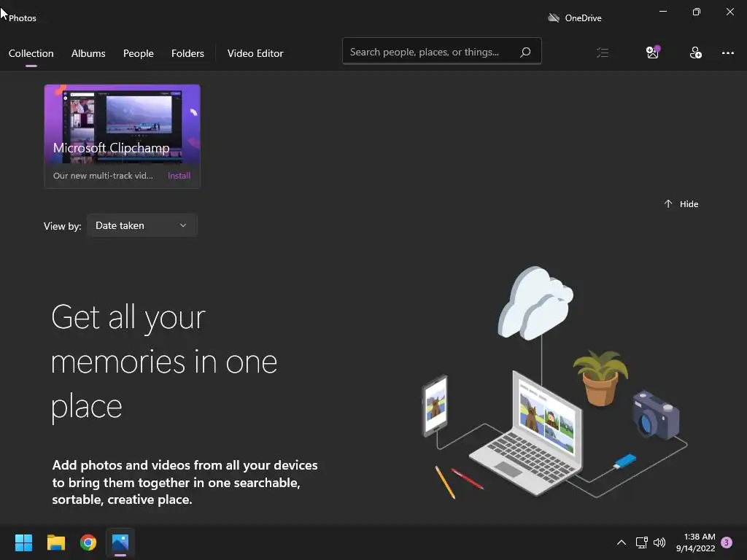747x560 pixels.
Task: Click the magnifier search icon
Action: 525,52
